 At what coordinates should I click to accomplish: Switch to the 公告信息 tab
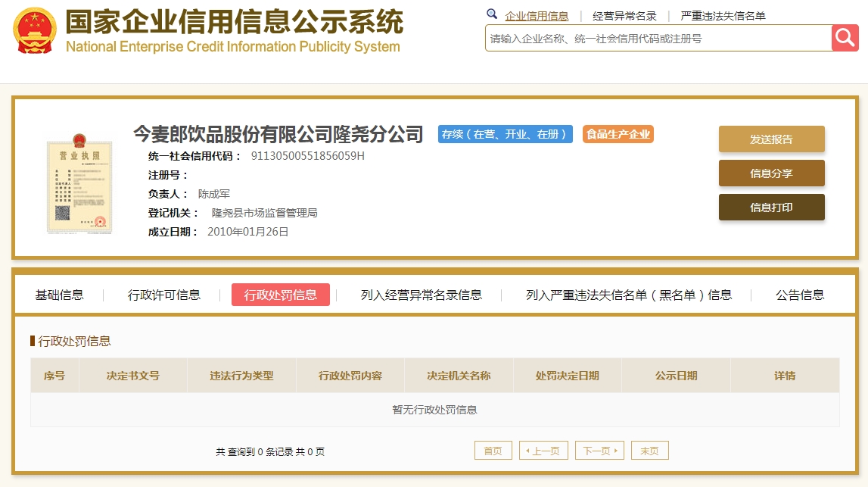pos(800,295)
